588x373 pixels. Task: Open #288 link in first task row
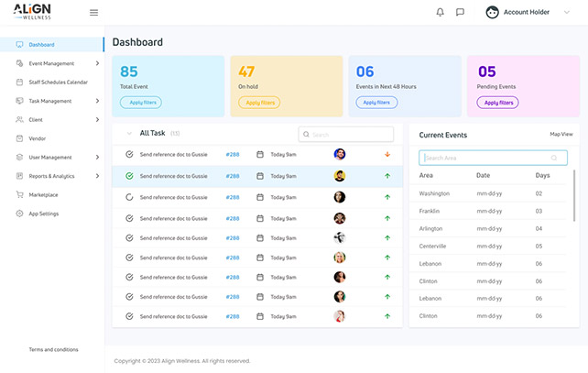click(x=233, y=155)
